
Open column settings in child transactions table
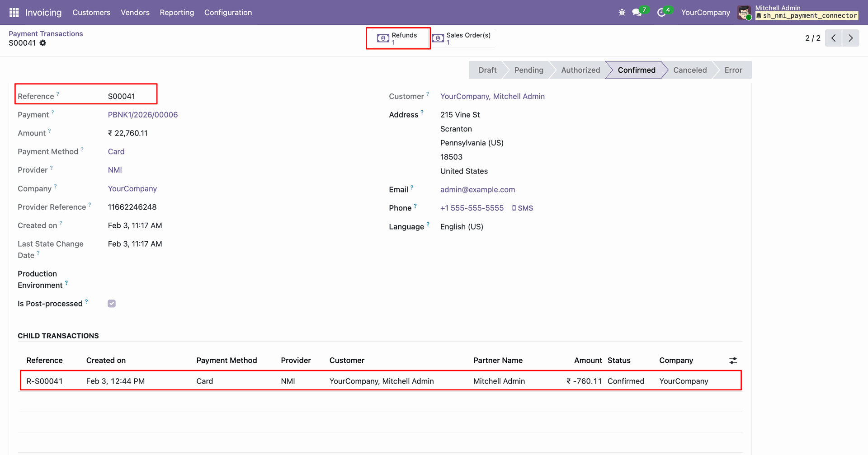[733, 361]
